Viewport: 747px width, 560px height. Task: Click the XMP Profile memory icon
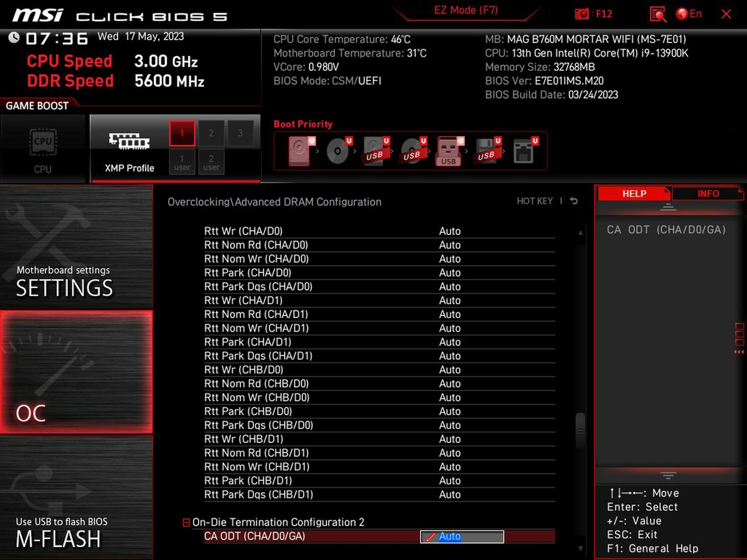click(129, 142)
